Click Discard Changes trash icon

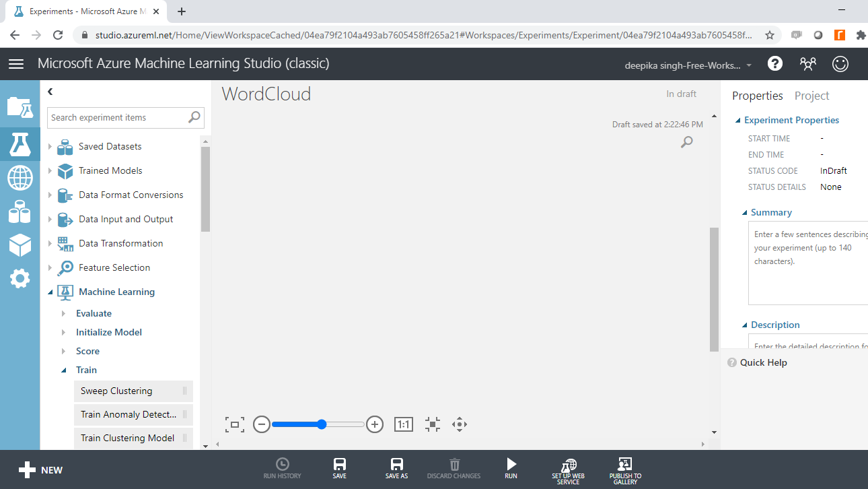(x=454, y=469)
